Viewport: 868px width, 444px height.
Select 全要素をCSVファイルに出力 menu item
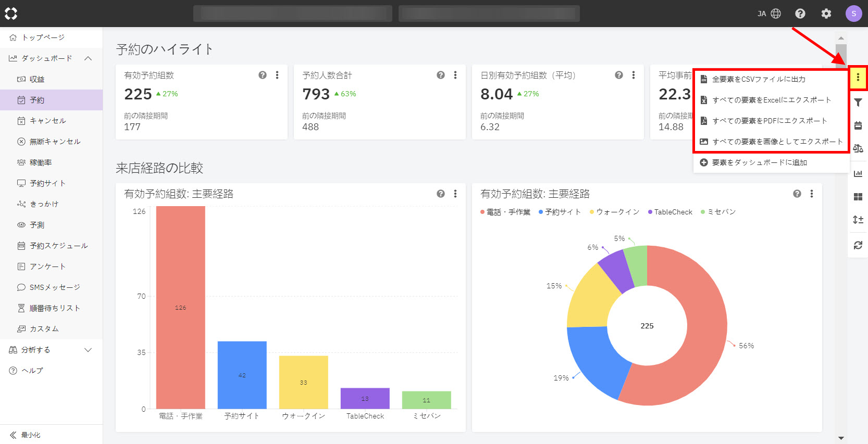759,79
